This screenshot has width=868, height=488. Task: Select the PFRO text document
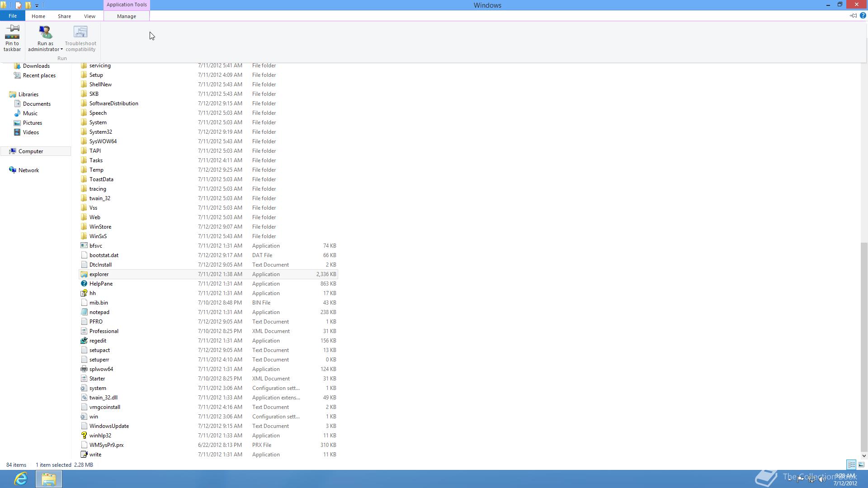click(x=96, y=322)
